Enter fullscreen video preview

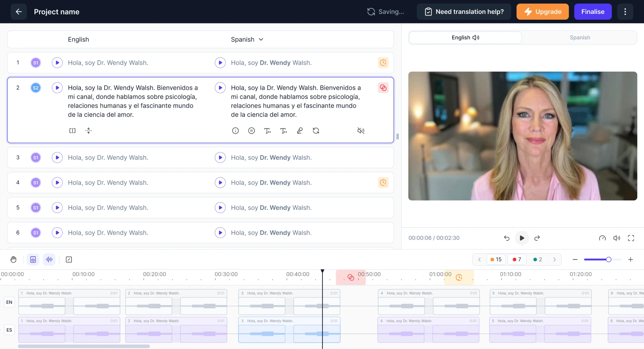click(631, 238)
